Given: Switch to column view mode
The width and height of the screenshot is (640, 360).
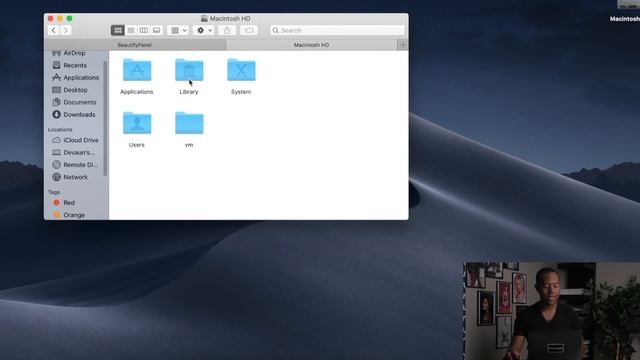Looking at the screenshot, I should tap(144, 30).
